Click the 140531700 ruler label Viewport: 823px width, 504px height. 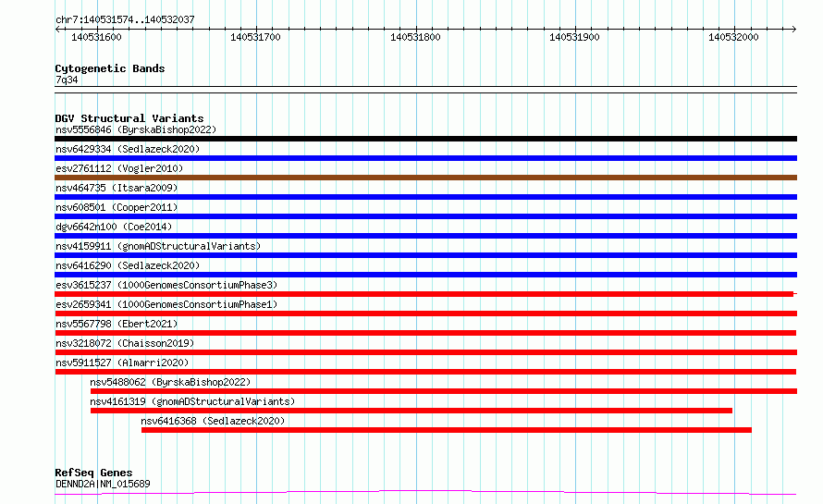tap(255, 37)
